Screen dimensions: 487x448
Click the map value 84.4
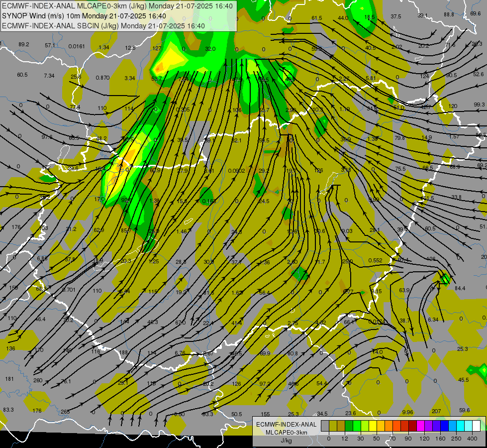(460, 288)
